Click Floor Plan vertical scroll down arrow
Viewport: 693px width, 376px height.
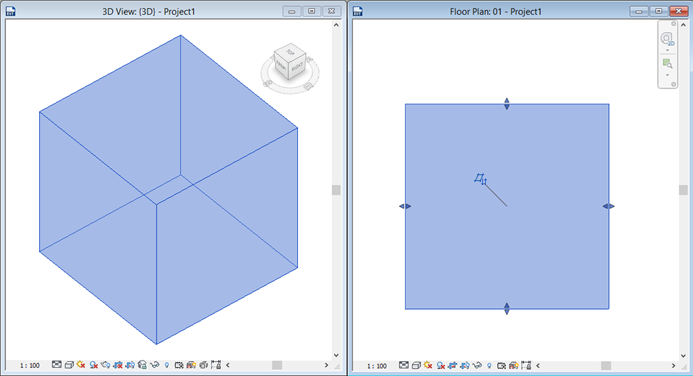click(683, 355)
